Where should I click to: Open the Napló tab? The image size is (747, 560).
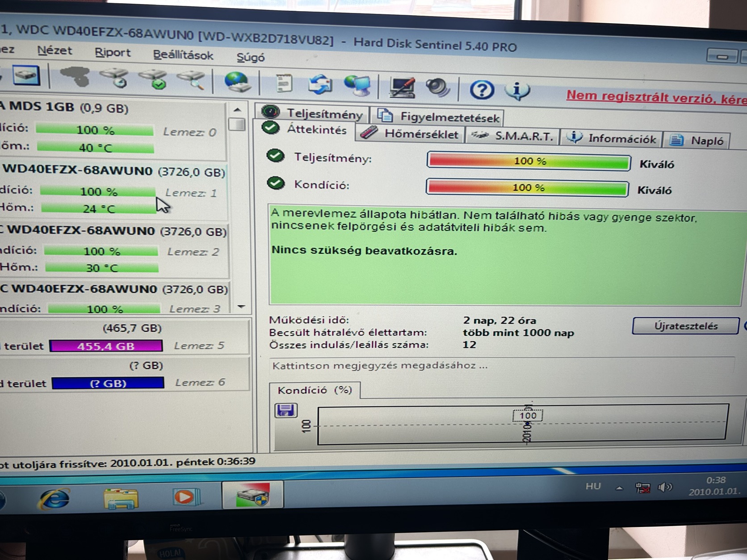pos(697,141)
